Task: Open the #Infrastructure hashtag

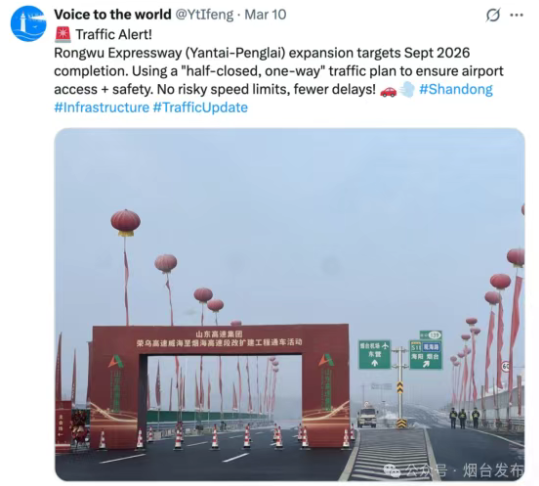Action: coord(102,108)
